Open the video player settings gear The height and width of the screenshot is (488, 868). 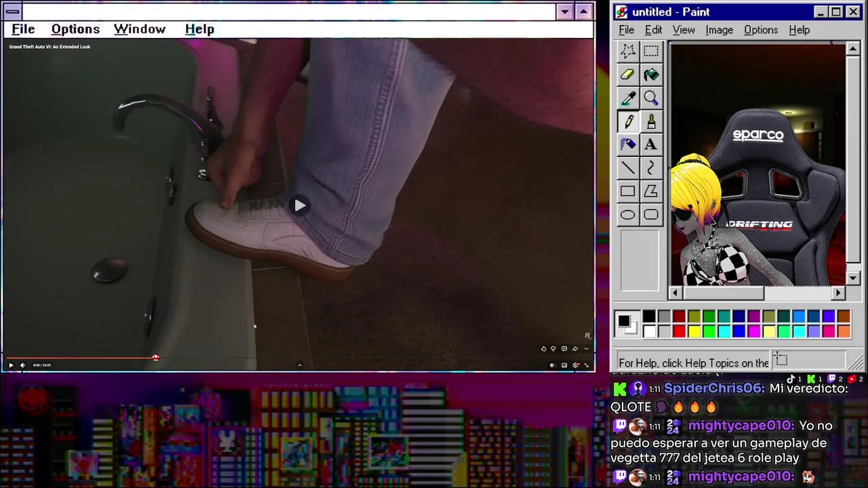[576, 365]
